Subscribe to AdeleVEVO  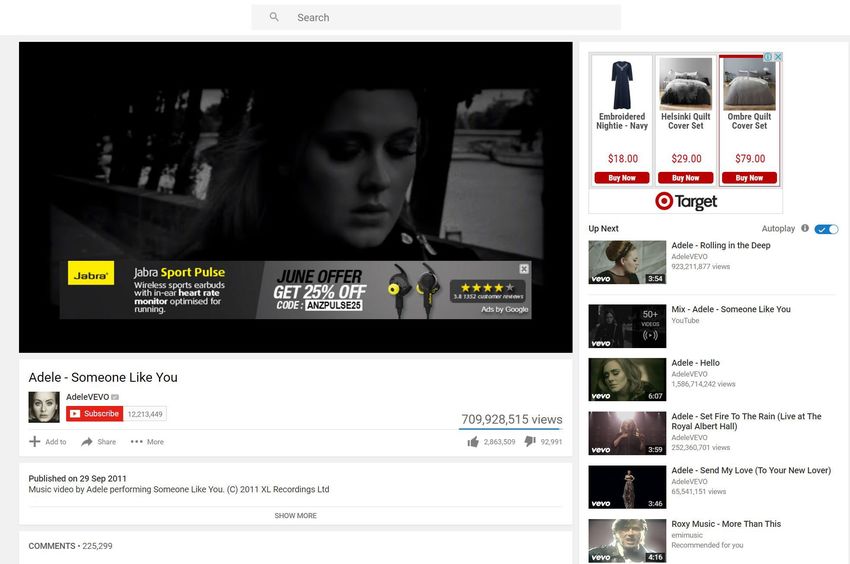pos(95,414)
